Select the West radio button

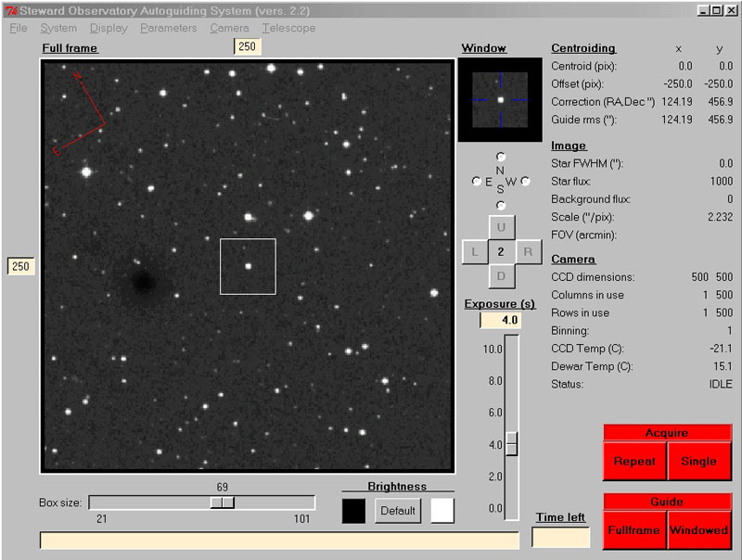(x=525, y=182)
